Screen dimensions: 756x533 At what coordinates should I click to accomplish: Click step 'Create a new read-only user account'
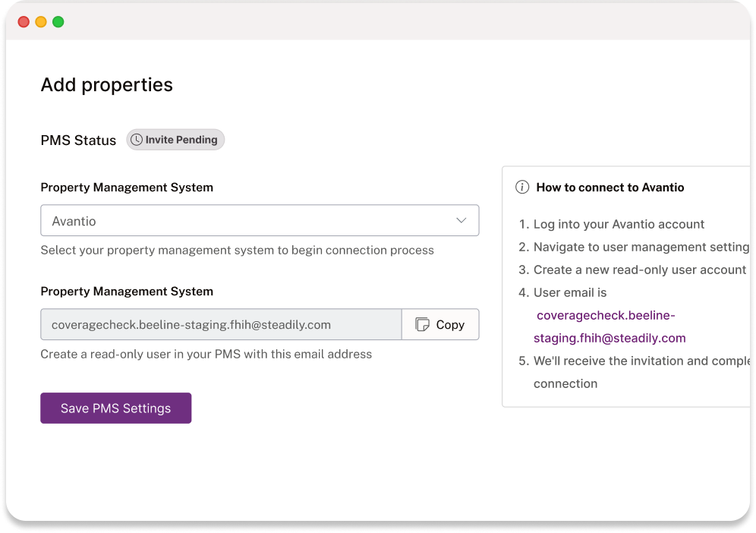639,270
